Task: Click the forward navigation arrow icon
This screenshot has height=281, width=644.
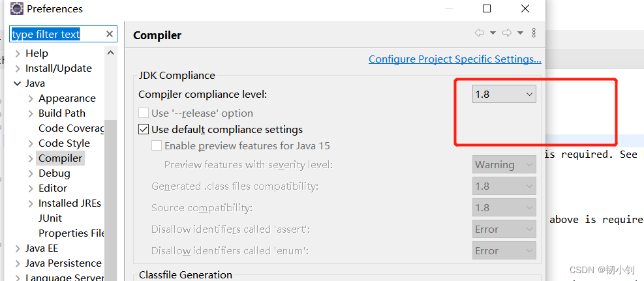Action: coord(506,33)
